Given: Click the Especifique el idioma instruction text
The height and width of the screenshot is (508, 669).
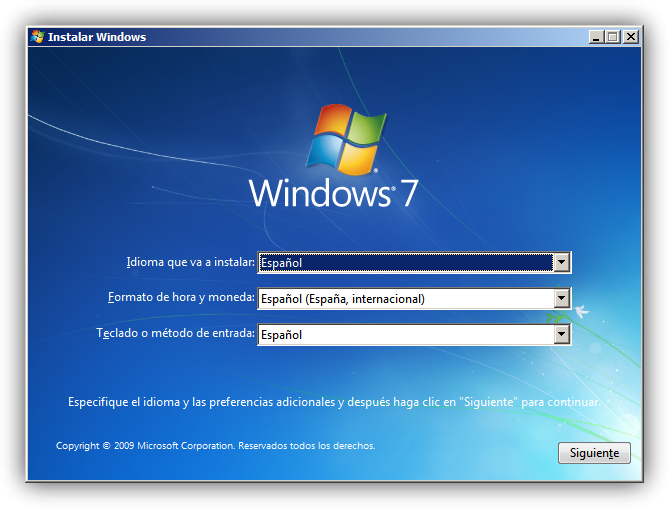Looking at the screenshot, I should point(334,402).
